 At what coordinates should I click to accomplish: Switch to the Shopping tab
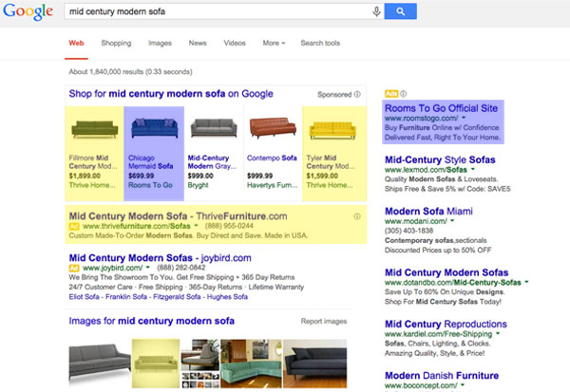click(116, 43)
